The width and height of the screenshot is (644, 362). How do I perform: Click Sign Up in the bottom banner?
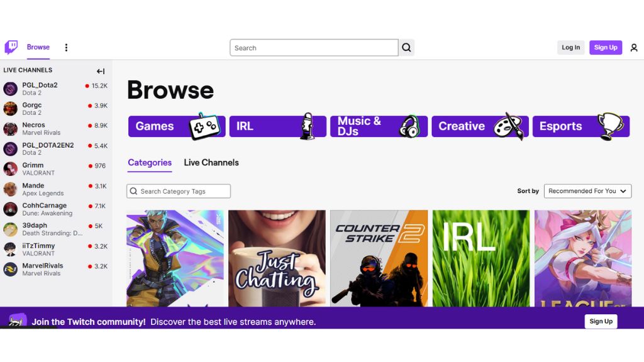(x=601, y=321)
